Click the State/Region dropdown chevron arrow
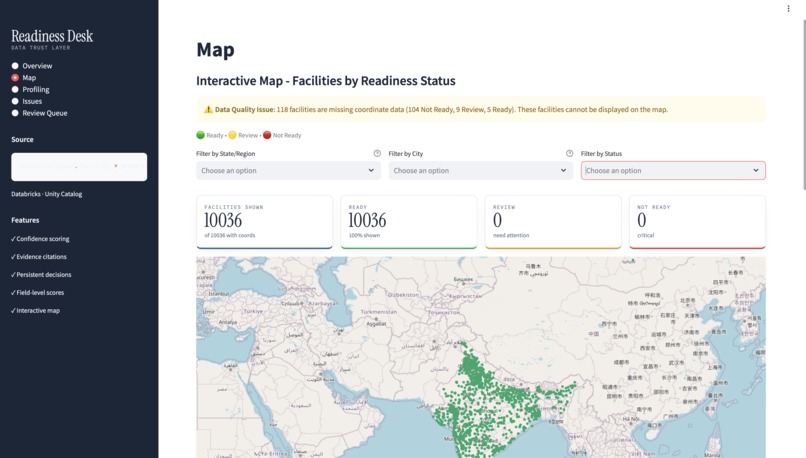Image resolution: width=806 pixels, height=458 pixels. click(x=371, y=171)
